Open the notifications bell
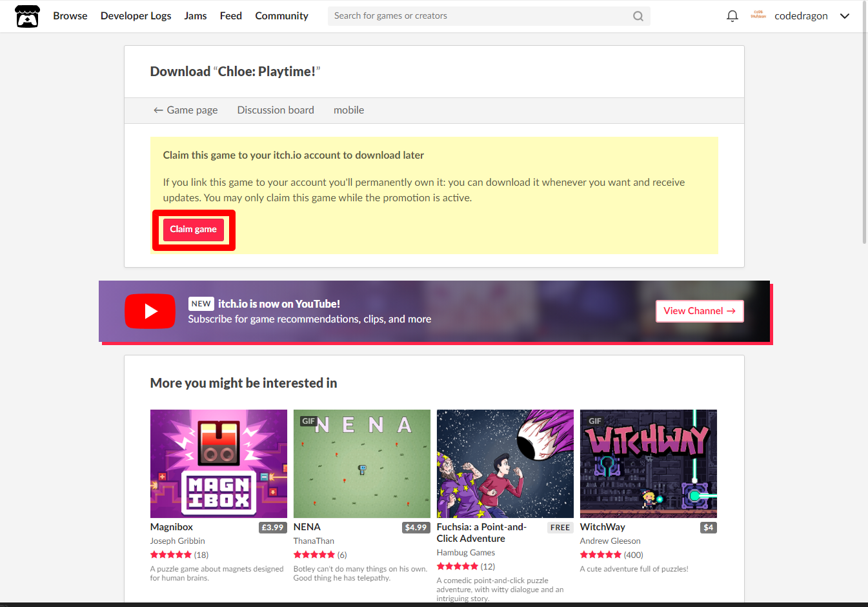868x607 pixels. [x=732, y=16]
